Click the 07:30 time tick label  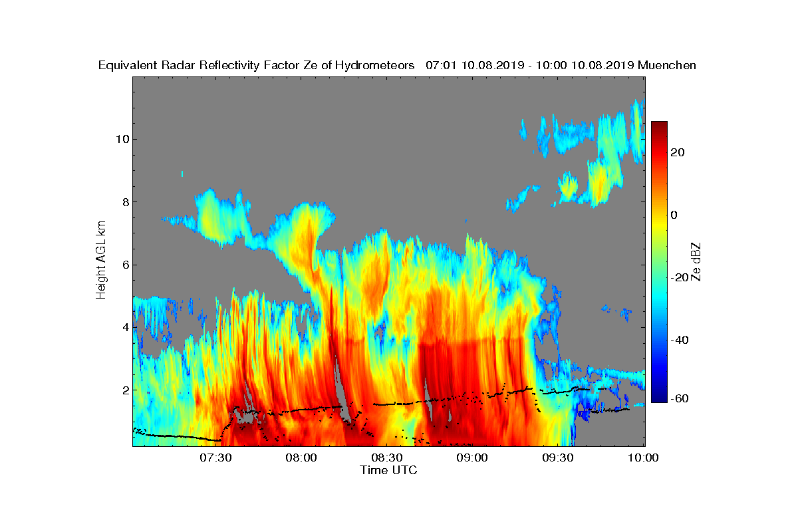click(x=216, y=458)
